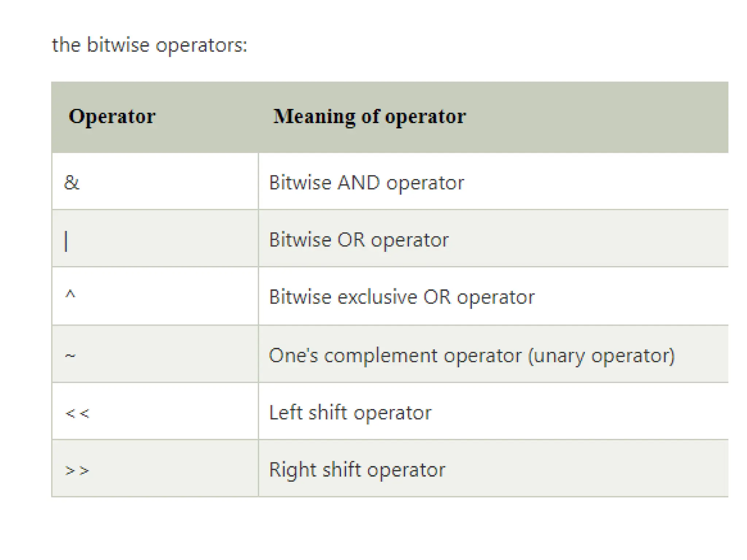Click the '(unary operator)' parenthetical text
Image resolution: width=747 pixels, height=560 pixels.
601,356
